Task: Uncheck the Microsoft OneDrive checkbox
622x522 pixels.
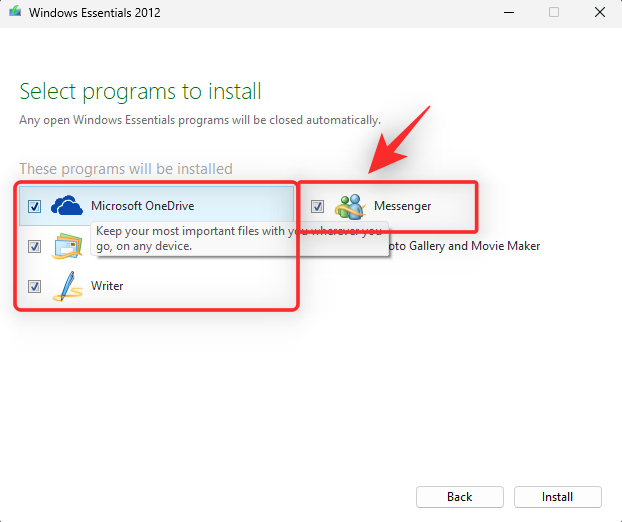Action: (35, 206)
